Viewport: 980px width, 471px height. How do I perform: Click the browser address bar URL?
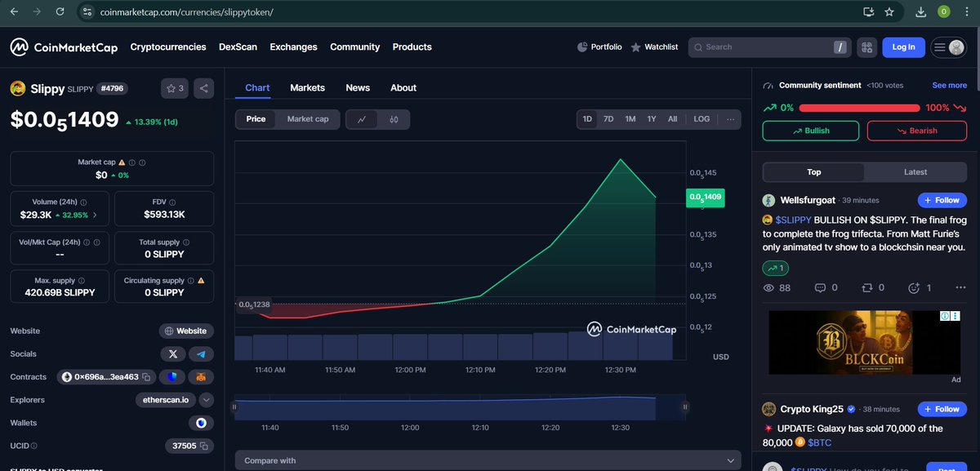click(x=187, y=13)
